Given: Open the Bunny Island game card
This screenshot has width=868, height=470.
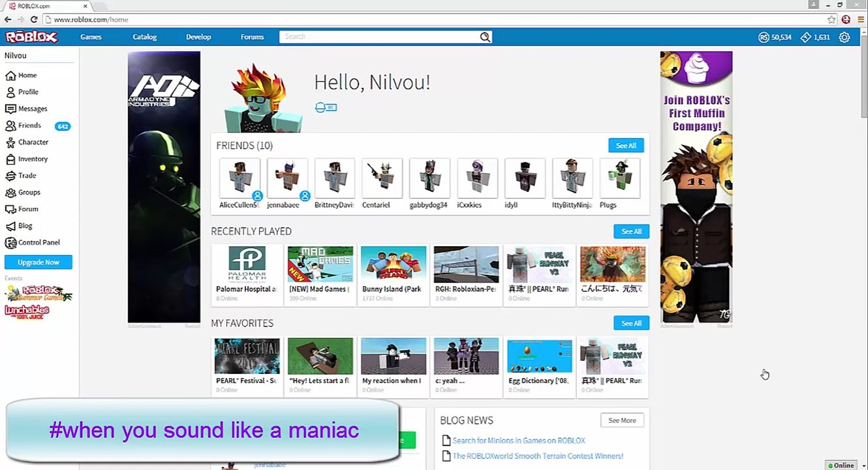Looking at the screenshot, I should click(x=394, y=274).
